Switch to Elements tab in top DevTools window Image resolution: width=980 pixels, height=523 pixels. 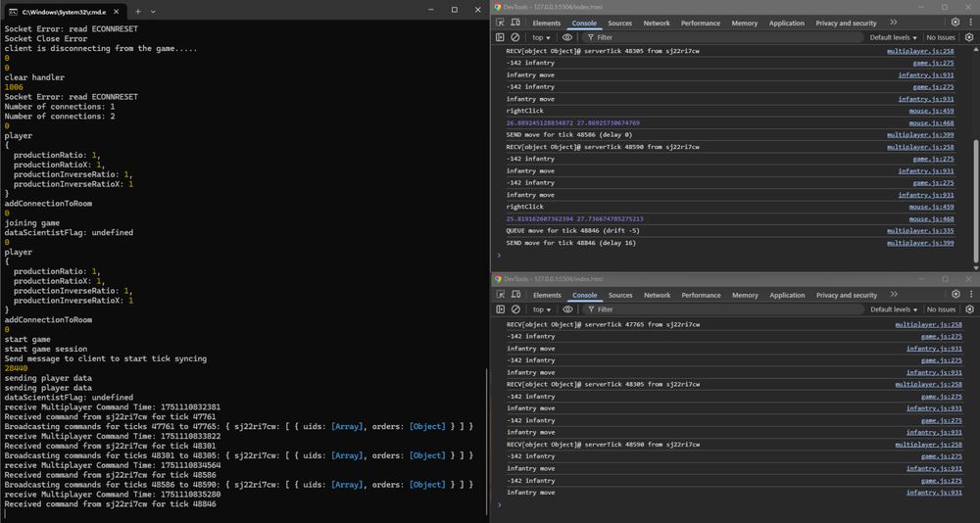pyautogui.click(x=546, y=24)
